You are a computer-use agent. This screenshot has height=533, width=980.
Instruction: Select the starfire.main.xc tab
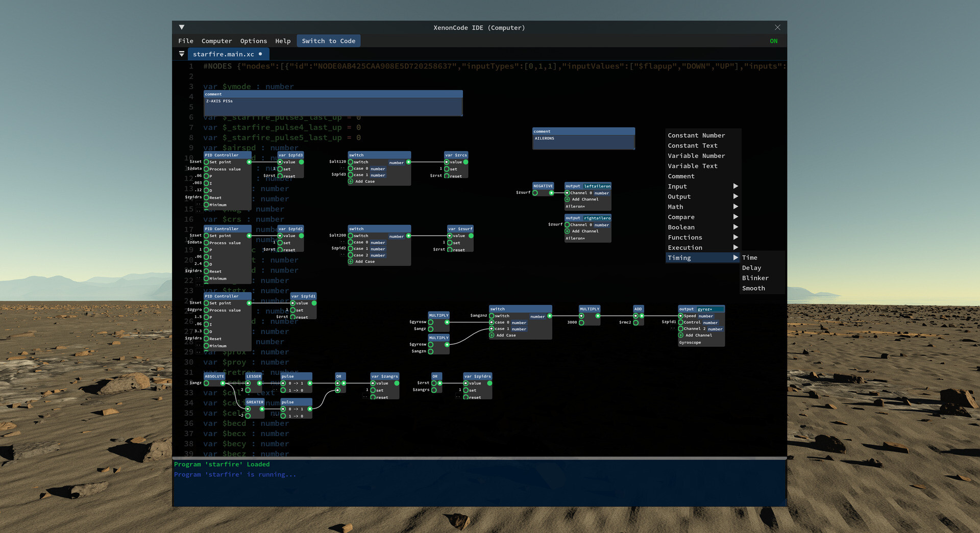point(225,54)
